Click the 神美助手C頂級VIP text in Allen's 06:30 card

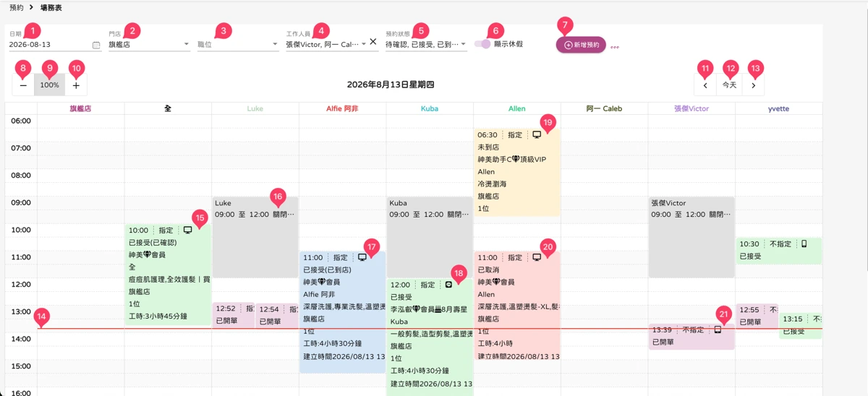(x=512, y=159)
